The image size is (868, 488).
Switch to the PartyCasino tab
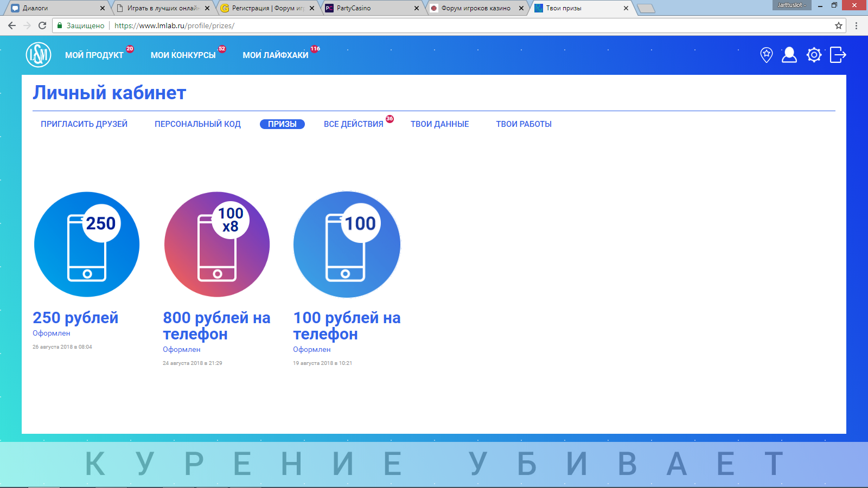tap(371, 8)
